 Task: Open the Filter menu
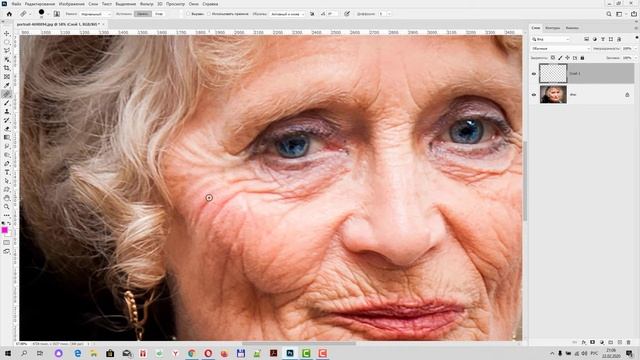(147, 4)
